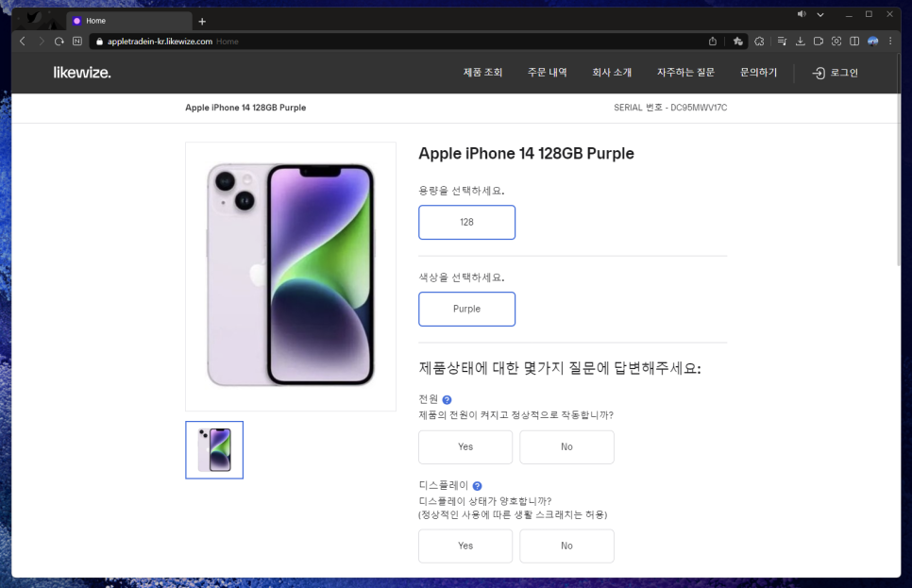Expand the tab list chevron in title bar
Image resolution: width=912 pixels, height=588 pixels.
pyautogui.click(x=820, y=14)
